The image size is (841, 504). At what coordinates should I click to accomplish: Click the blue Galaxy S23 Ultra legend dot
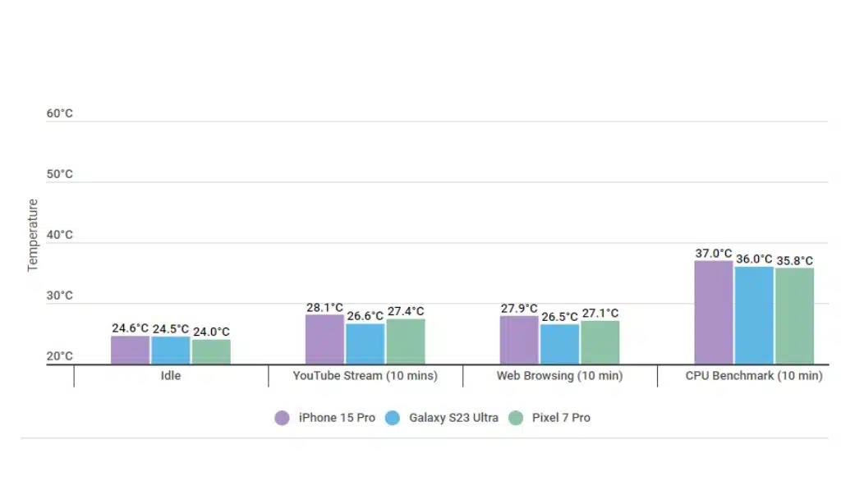point(393,418)
